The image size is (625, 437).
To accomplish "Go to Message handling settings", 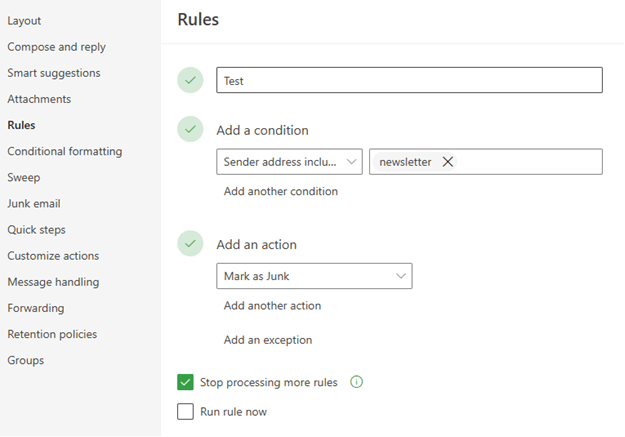I will click(53, 282).
